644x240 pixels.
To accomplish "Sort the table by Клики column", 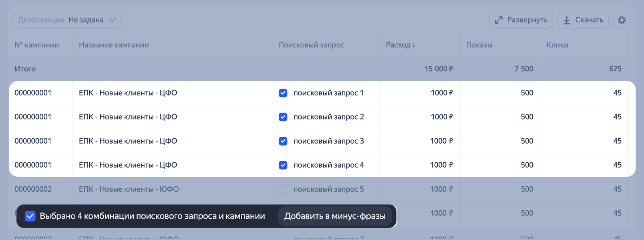I will tap(557, 45).
